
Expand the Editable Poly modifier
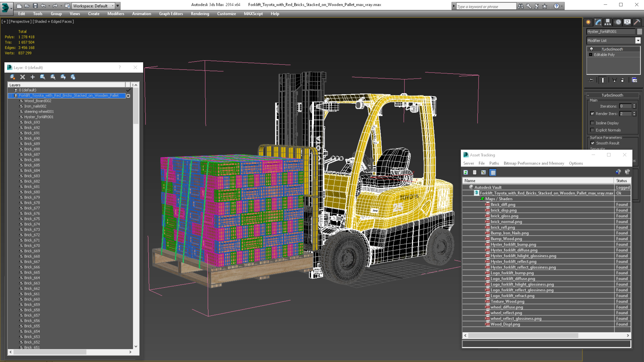591,55
